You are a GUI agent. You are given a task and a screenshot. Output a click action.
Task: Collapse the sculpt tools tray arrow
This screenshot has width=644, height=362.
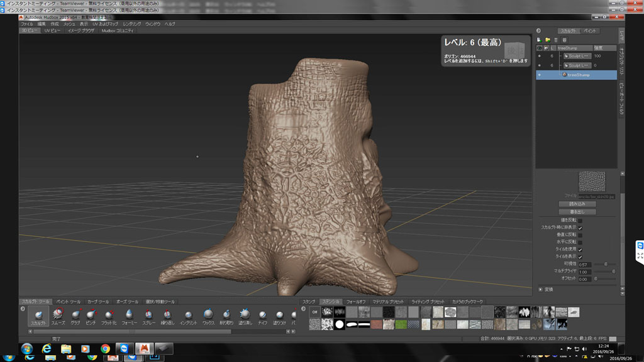pos(23,309)
